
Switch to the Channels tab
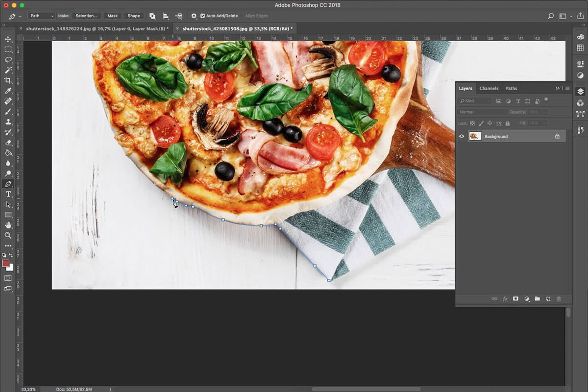tap(489, 88)
